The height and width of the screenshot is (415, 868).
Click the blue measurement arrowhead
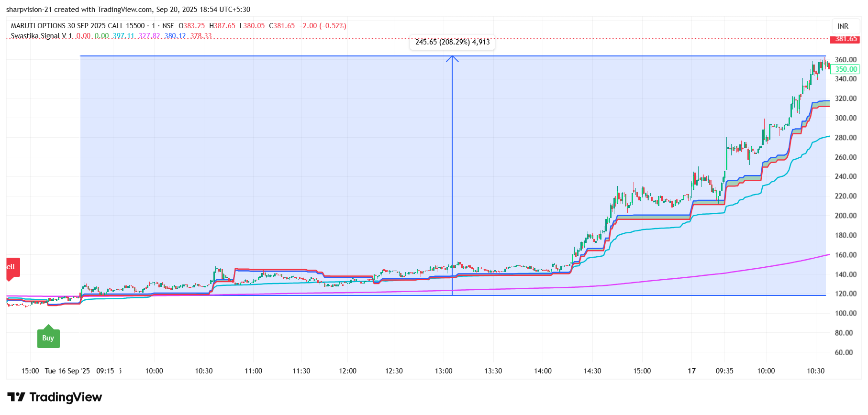click(452, 59)
